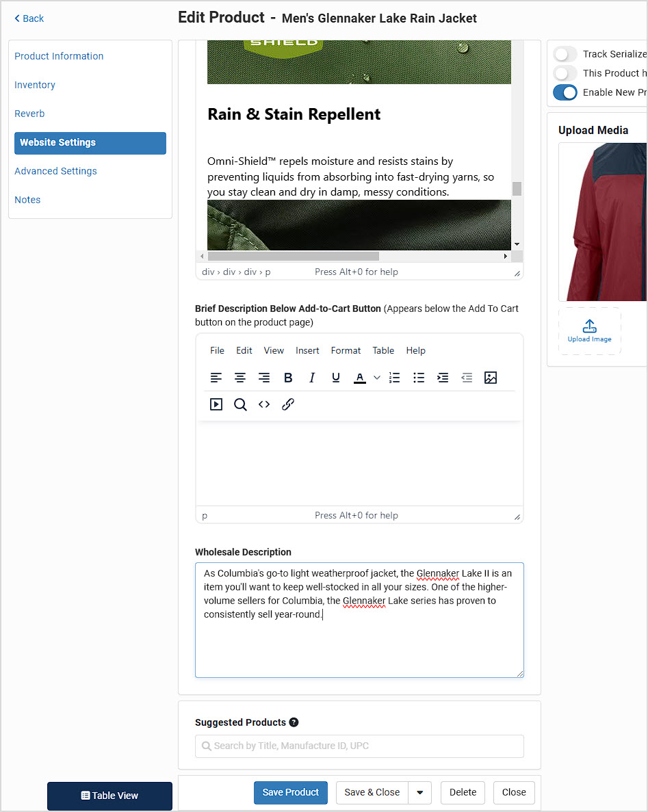Go to Inventory section
This screenshot has width=648, height=812.
tap(35, 85)
